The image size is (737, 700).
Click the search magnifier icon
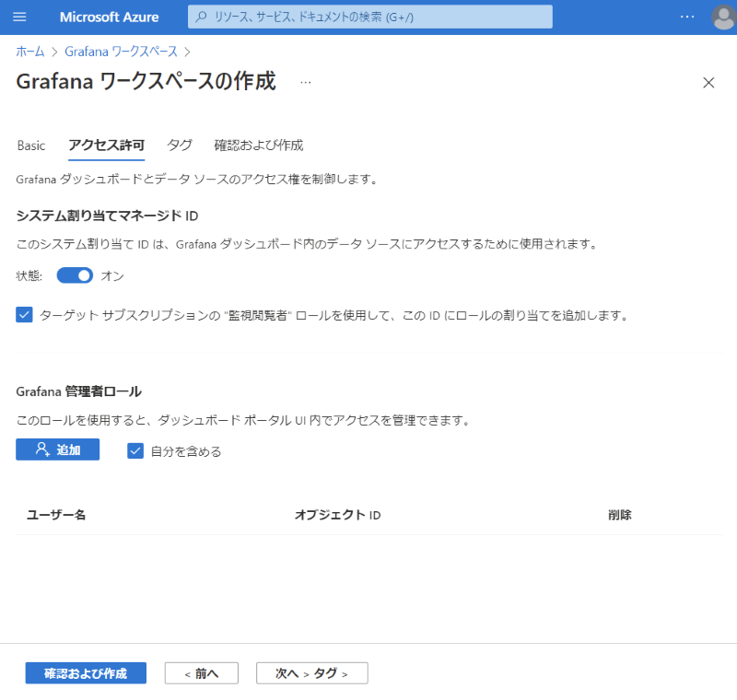pos(201,17)
